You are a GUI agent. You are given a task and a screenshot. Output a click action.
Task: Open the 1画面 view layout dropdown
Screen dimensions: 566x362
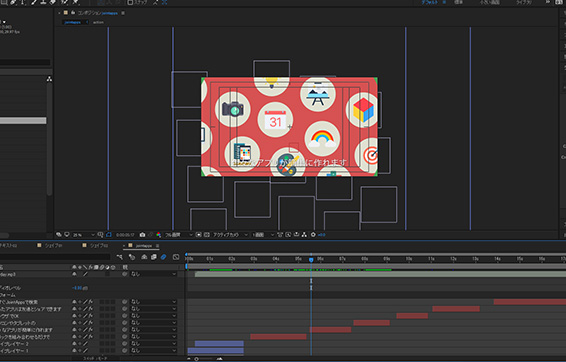point(263,235)
